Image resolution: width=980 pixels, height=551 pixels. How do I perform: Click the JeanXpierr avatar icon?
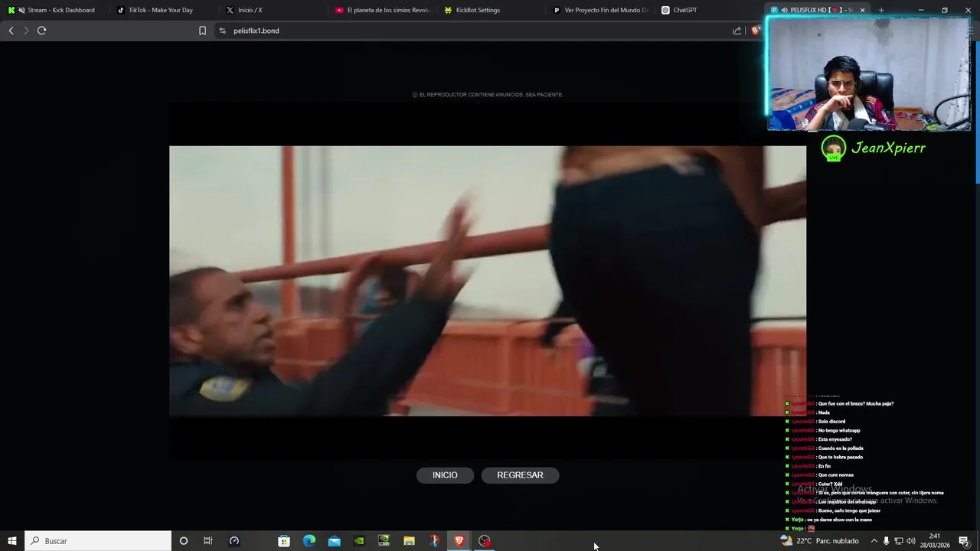pos(833,148)
